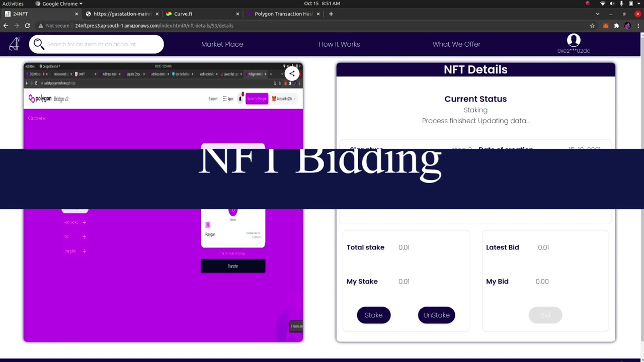Open the Wi-Fi network indicator

(603, 4)
